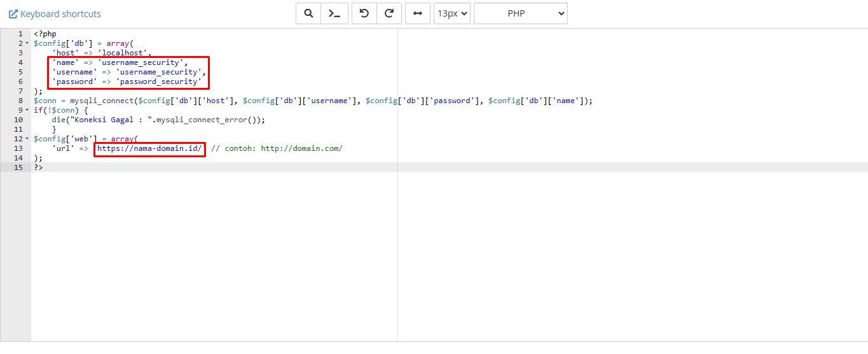The width and height of the screenshot is (868, 354).
Task: Click the $config['db'] array declaration
Action: coord(83,43)
